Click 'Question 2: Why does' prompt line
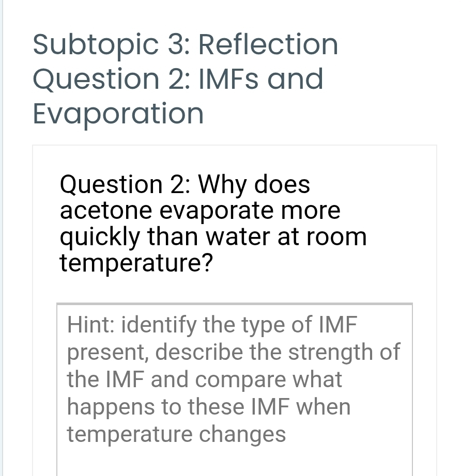The image size is (461, 476). tap(185, 184)
